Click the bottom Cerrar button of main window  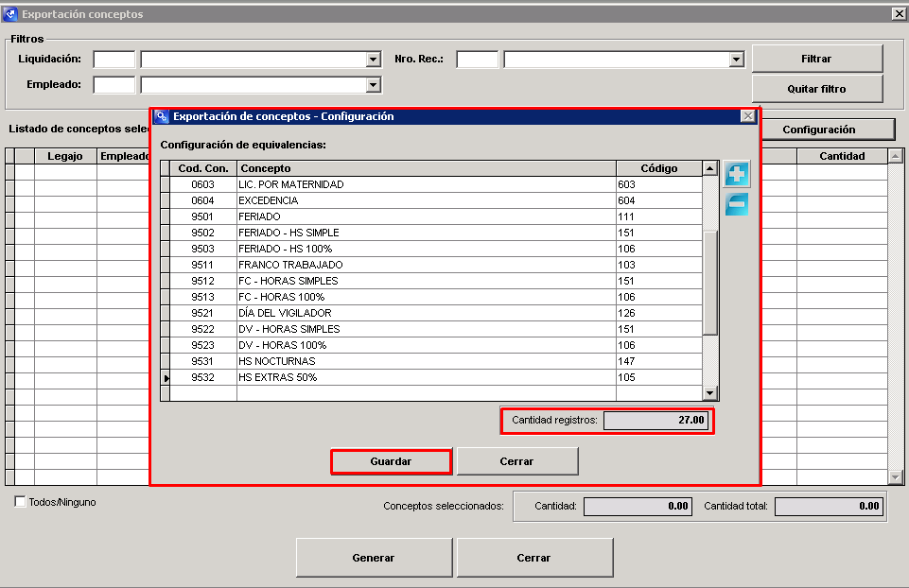click(533, 558)
